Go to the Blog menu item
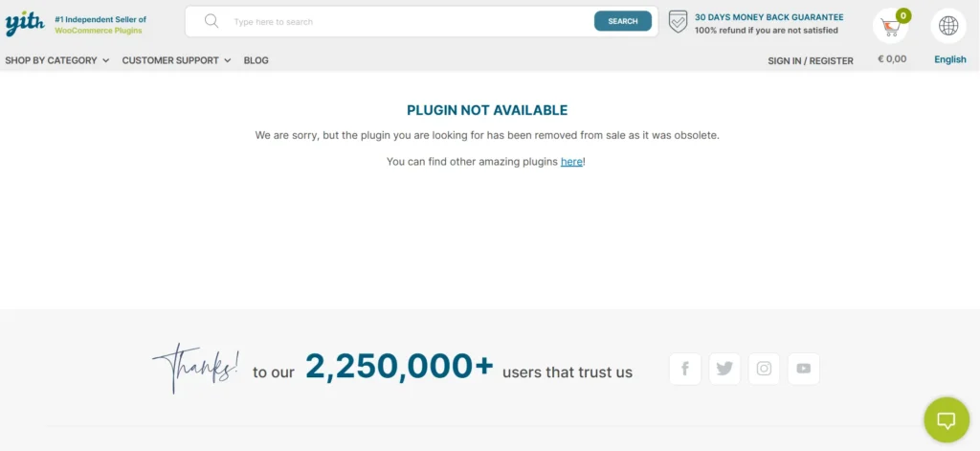Image resolution: width=980 pixels, height=451 pixels. tap(256, 60)
